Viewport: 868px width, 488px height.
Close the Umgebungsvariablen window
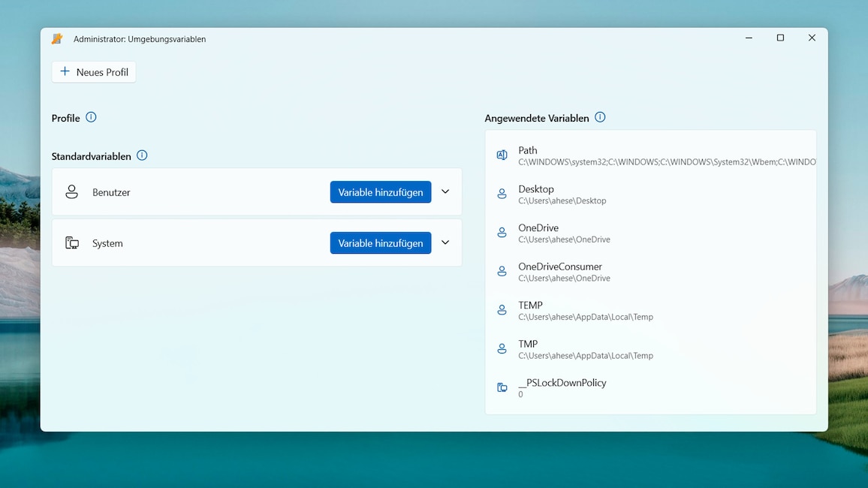812,38
